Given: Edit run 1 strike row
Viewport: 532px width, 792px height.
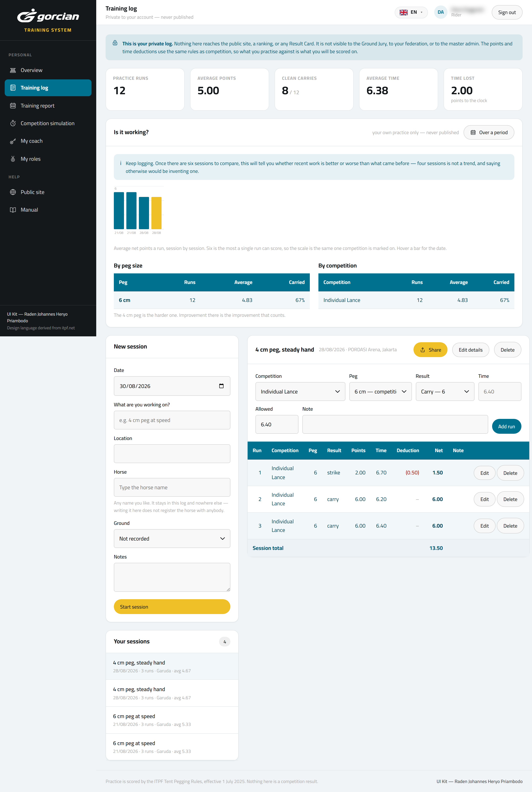Looking at the screenshot, I should tap(484, 473).
